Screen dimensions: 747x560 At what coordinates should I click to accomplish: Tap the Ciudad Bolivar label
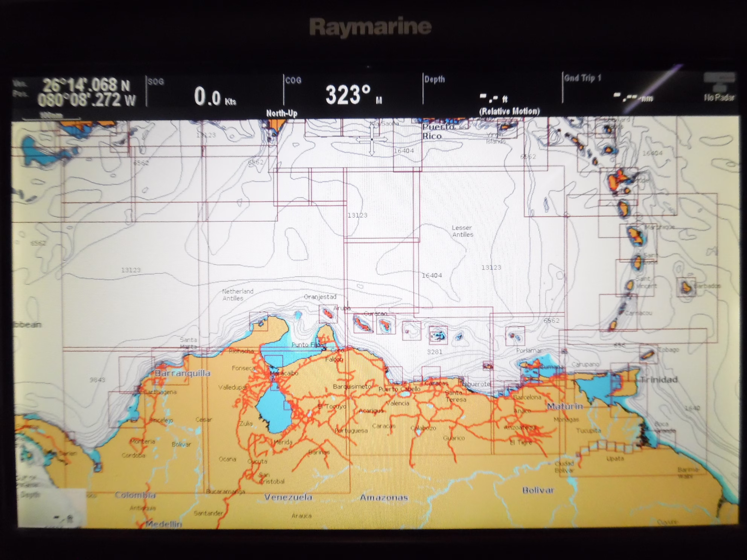tap(564, 467)
